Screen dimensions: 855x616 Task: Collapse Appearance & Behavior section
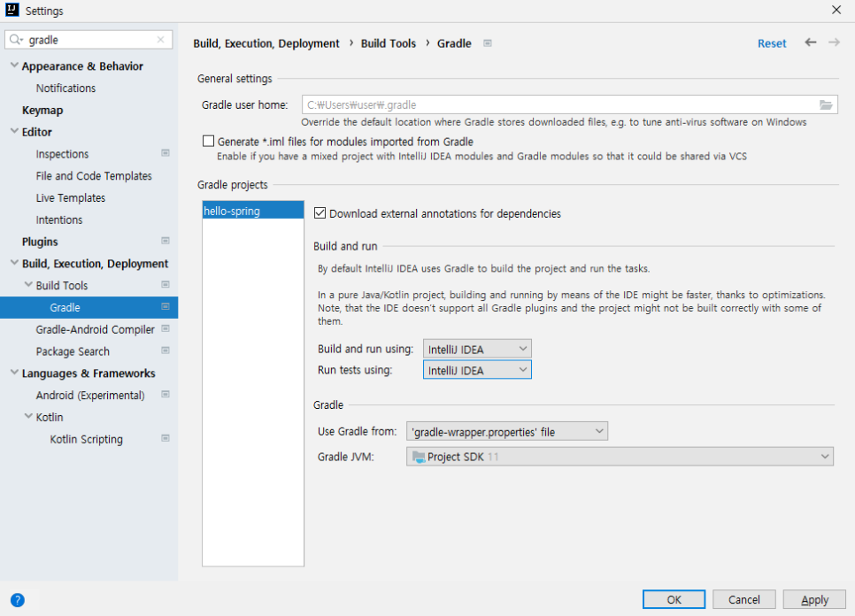point(14,65)
